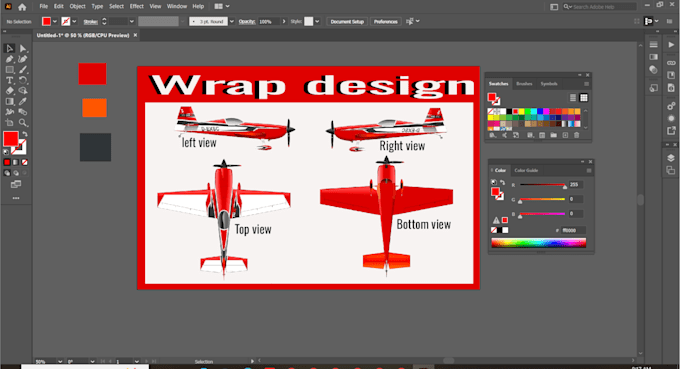Switch to the Brushes tab
680x369 pixels.
(x=524, y=84)
